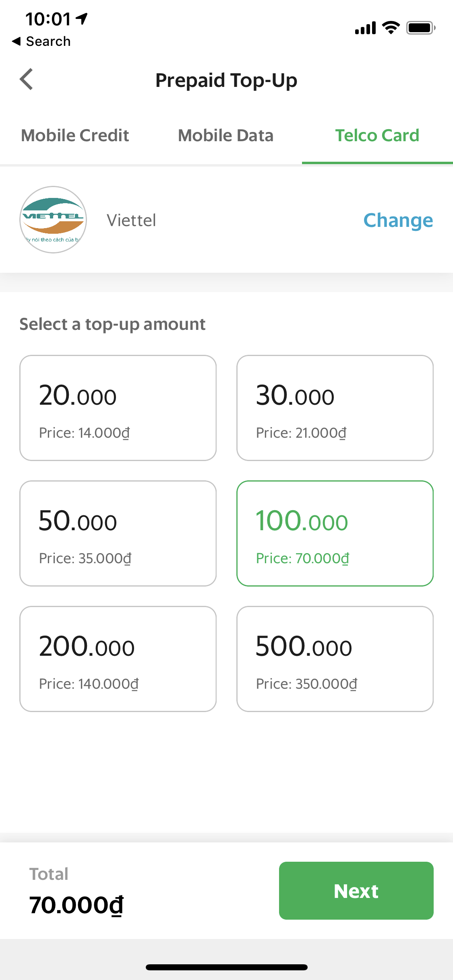
Task: Tap the back chevron arrow
Action: tap(27, 79)
